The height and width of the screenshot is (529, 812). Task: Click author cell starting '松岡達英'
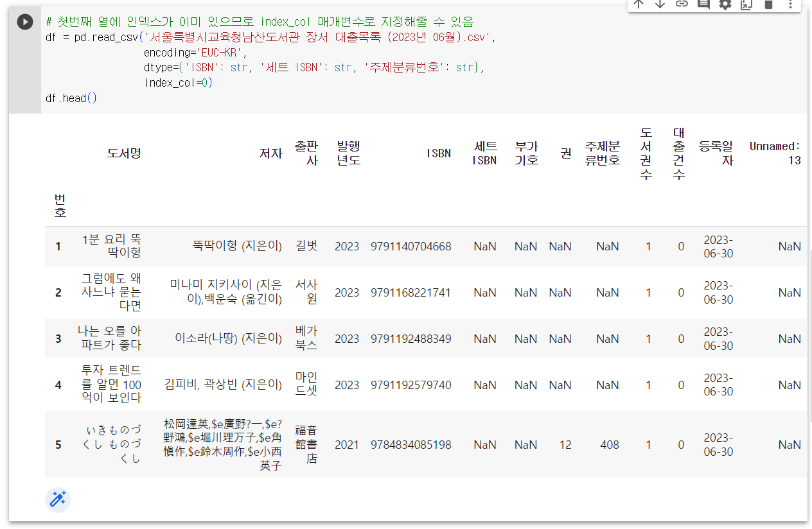223,444
